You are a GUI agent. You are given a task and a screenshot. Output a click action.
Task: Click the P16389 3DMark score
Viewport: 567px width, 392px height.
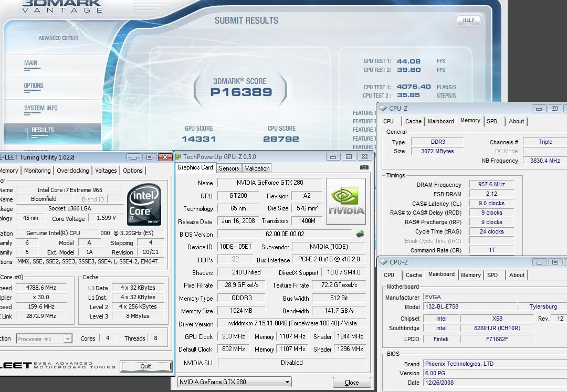click(241, 92)
